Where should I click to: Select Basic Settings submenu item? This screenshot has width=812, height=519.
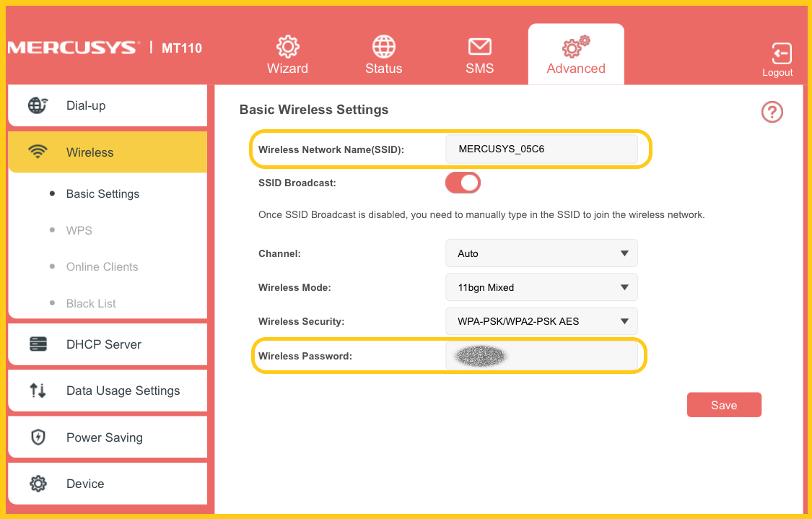click(x=102, y=193)
